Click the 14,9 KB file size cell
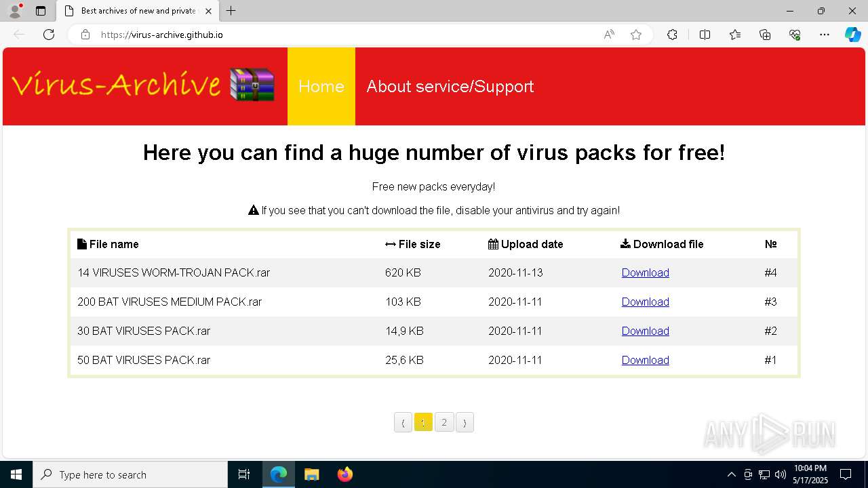This screenshot has height=488, width=868. coord(404,331)
